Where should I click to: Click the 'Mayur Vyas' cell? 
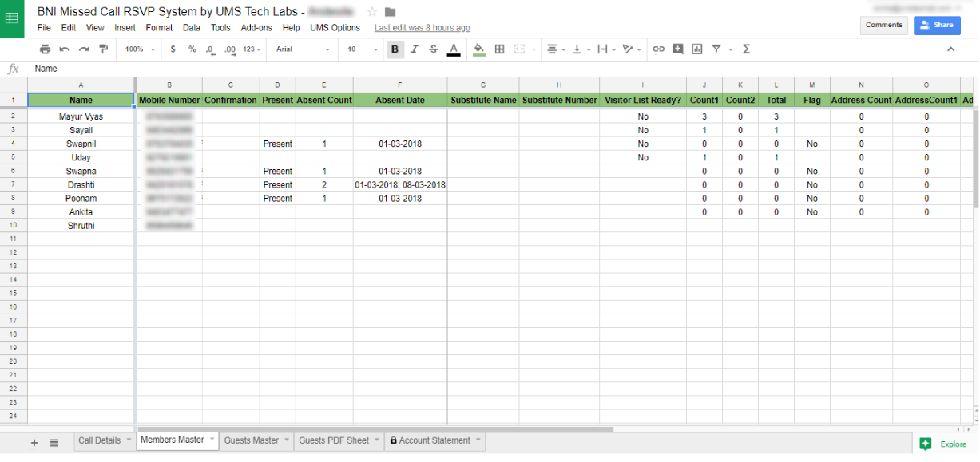tap(81, 116)
